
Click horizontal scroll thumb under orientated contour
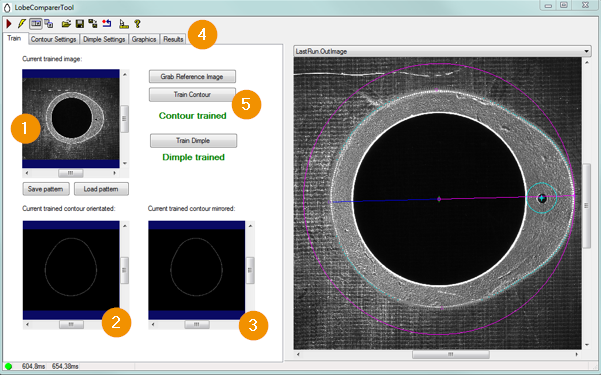click(71, 325)
